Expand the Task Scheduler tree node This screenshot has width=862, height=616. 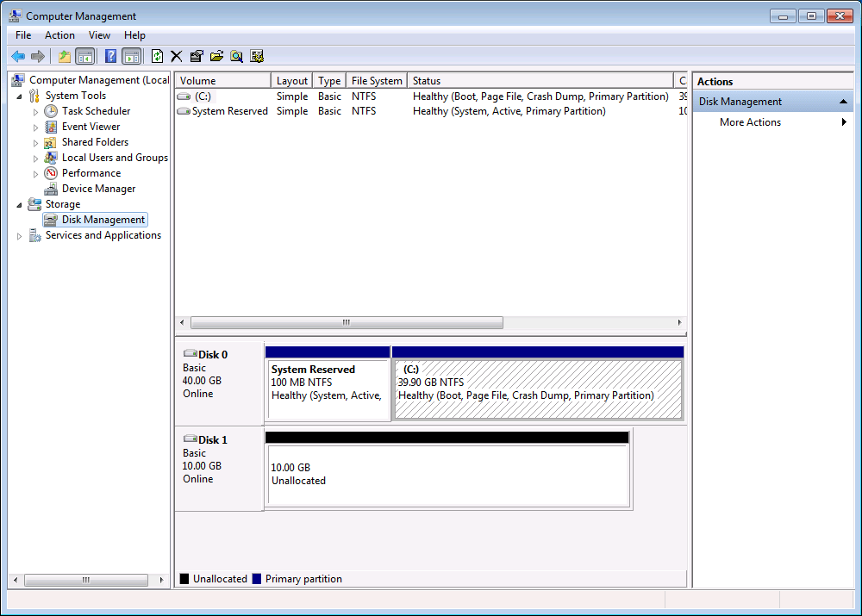35,111
